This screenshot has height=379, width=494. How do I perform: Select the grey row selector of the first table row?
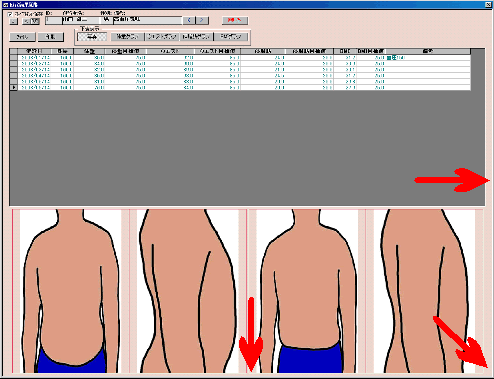(13, 57)
